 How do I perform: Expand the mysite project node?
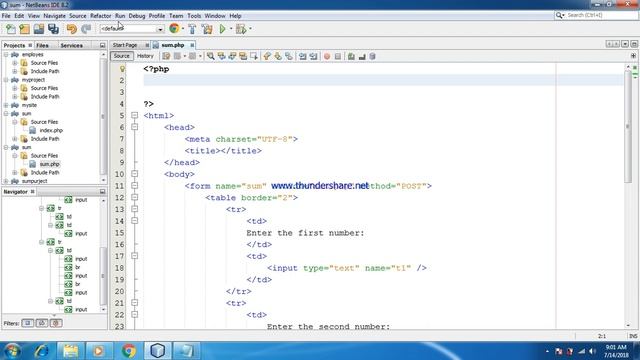tap(6, 105)
